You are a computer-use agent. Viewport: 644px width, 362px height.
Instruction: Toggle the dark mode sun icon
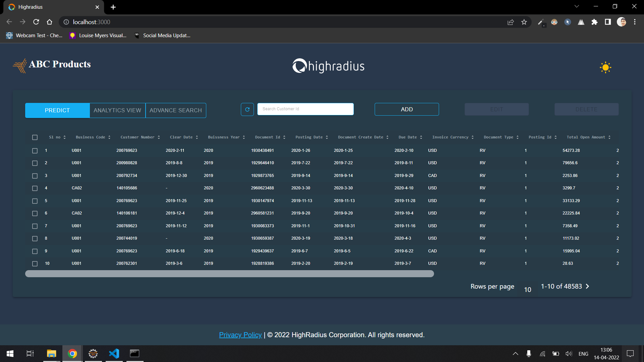(x=605, y=67)
